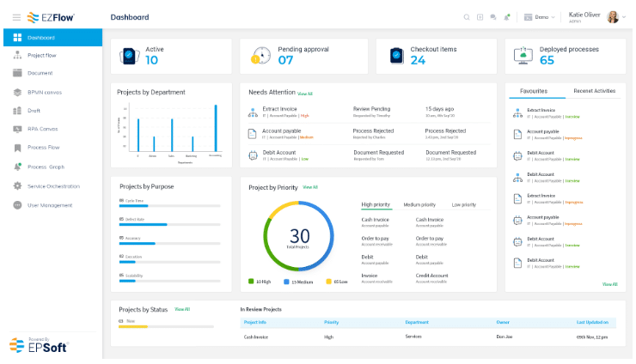The height and width of the screenshot is (364, 636).
Task: Open the hamburger menu icon
Action: click(x=16, y=17)
